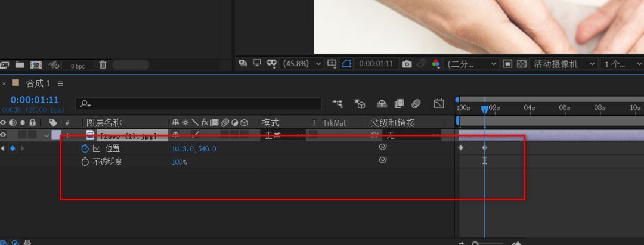The image size is (644, 245).
Task: Click the video eye column header
Action: [x=4, y=122]
